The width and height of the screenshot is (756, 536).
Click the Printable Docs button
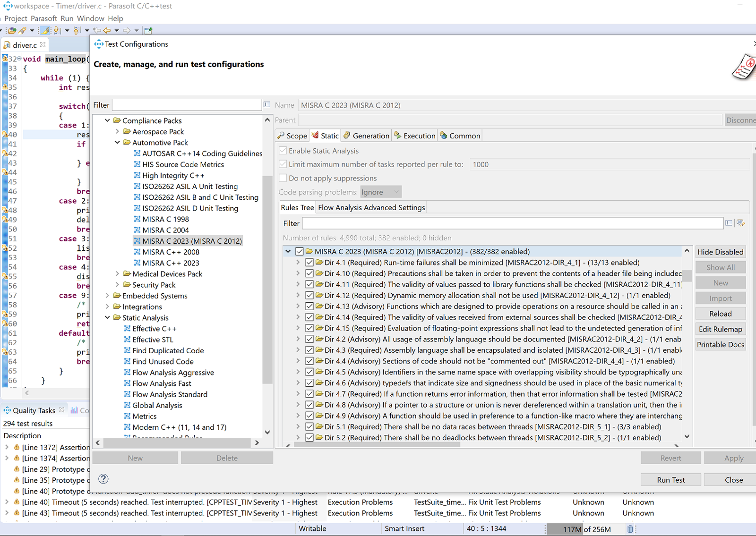point(721,345)
